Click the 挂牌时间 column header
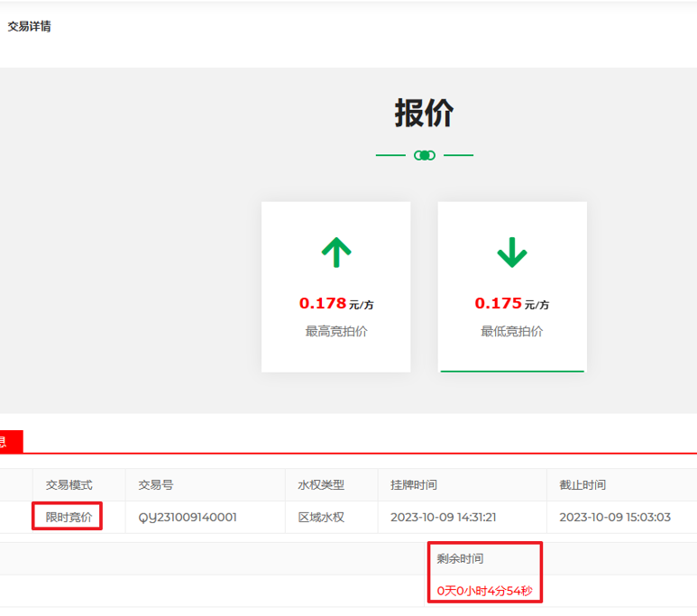 413,485
